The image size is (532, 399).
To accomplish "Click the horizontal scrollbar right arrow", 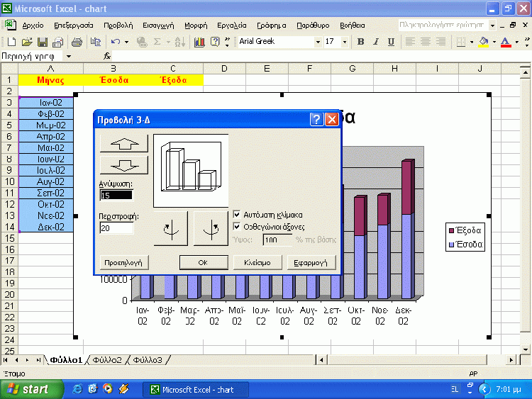I will (511, 360).
